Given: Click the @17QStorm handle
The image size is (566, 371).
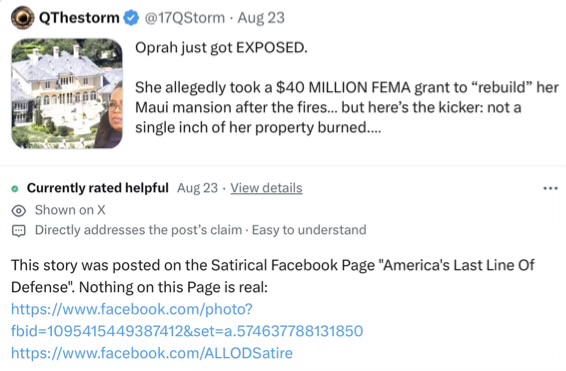Looking at the screenshot, I should point(185,18).
